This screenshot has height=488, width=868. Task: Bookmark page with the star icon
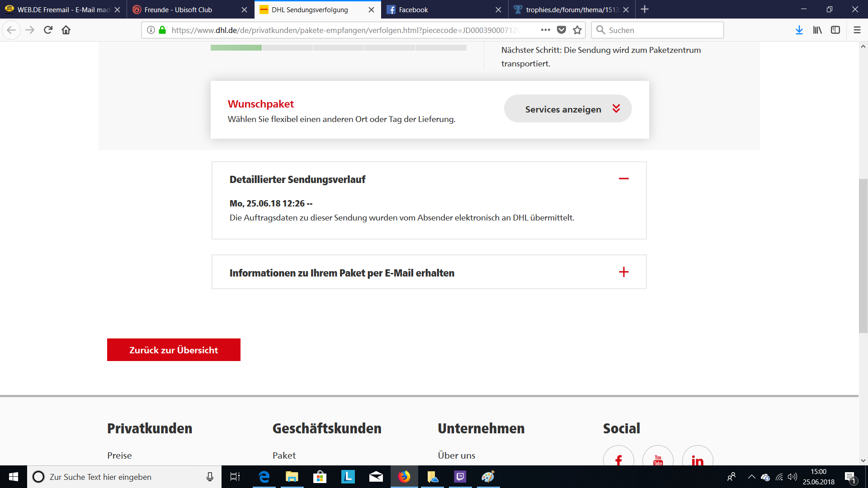[x=577, y=30]
